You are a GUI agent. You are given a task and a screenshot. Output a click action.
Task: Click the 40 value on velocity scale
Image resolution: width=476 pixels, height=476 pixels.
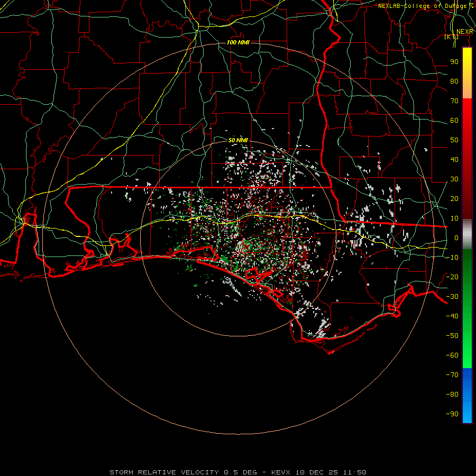454,160
